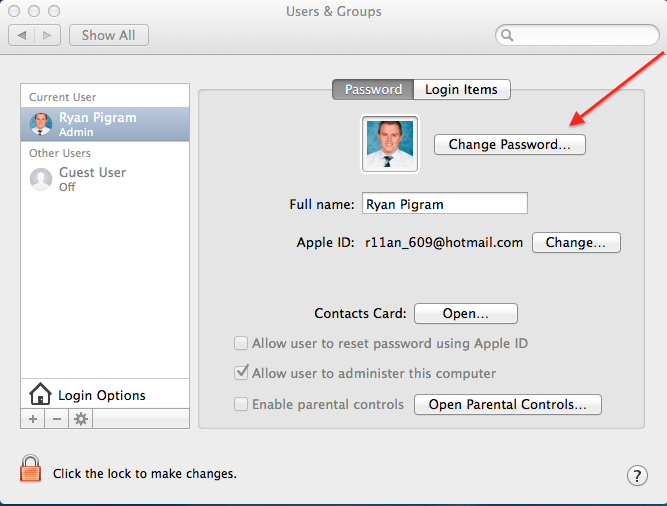
Task: Switch to the Login Items tab
Action: [x=462, y=90]
